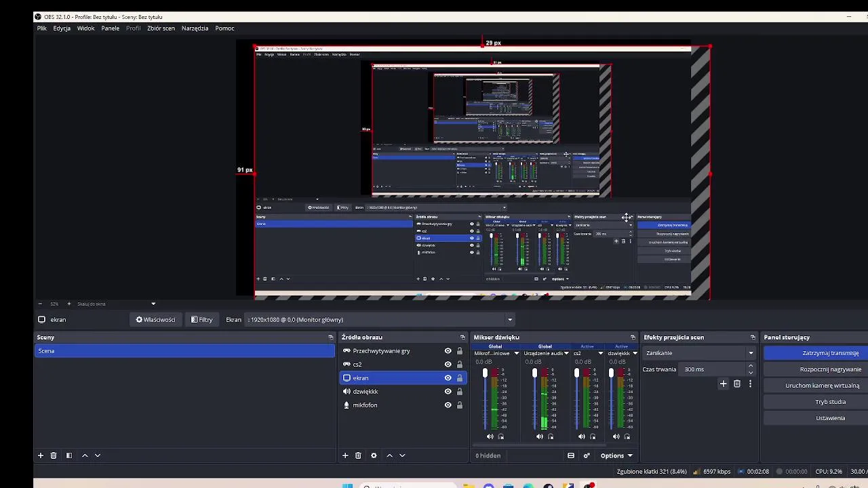Open mixer Options dropdown

616,455
